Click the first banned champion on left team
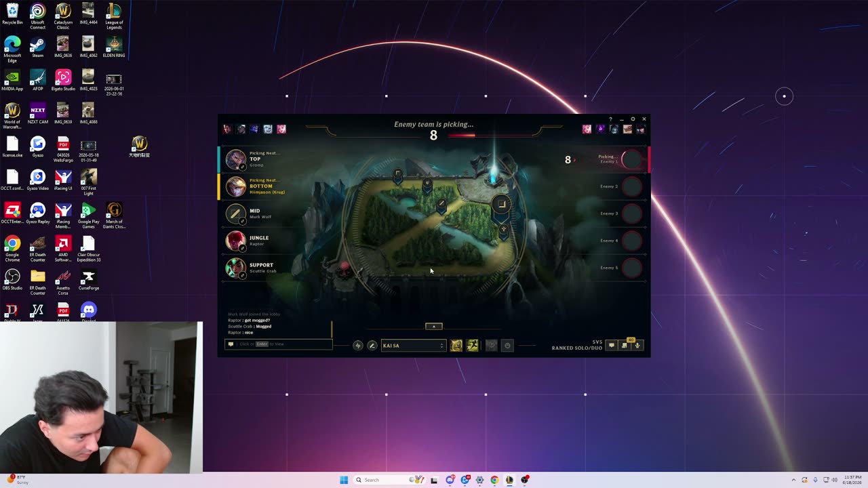Screen dimensions: 868x488 227,129
